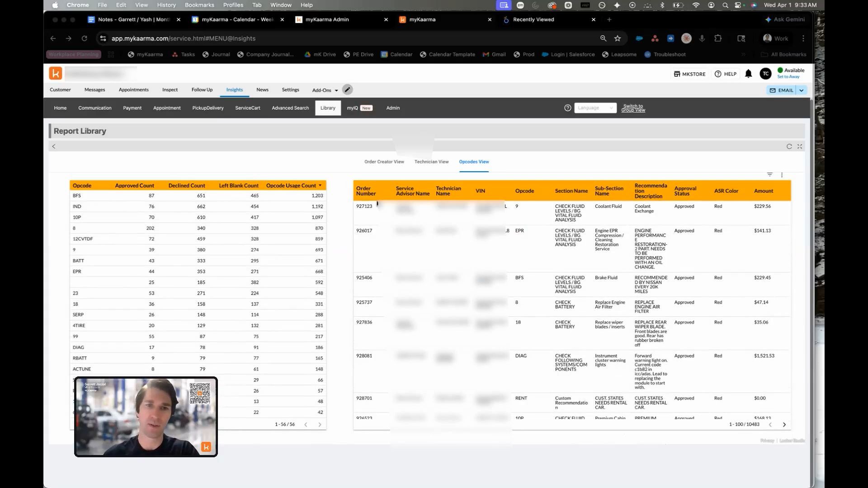Click the Chrome address bar URL
The width and height of the screenshot is (868, 488).
[184, 38]
